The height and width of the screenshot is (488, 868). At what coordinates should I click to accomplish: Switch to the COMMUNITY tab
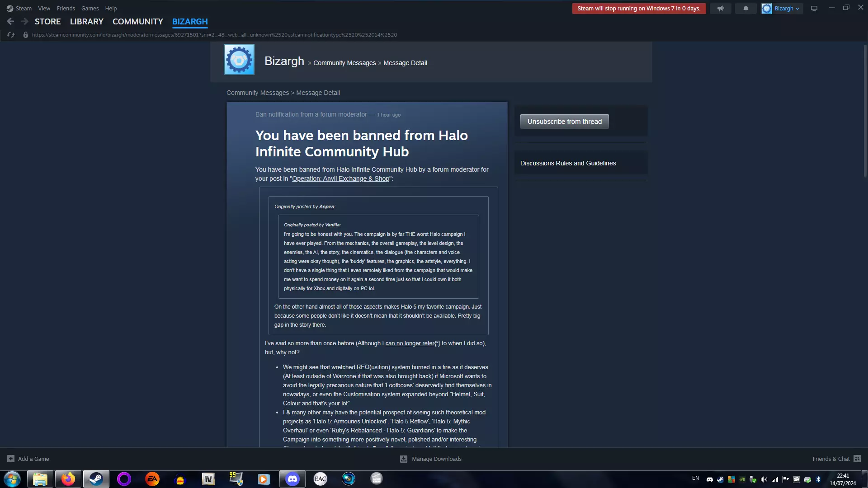(x=137, y=21)
